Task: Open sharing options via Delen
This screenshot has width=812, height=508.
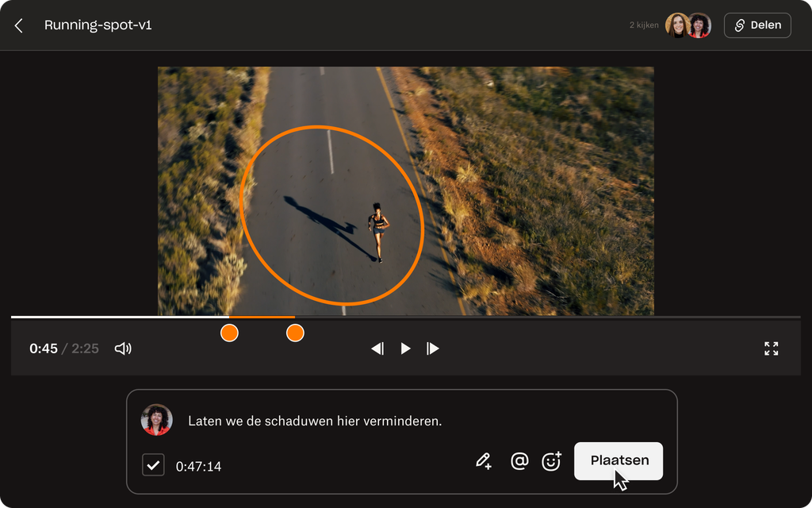Action: 757,25
